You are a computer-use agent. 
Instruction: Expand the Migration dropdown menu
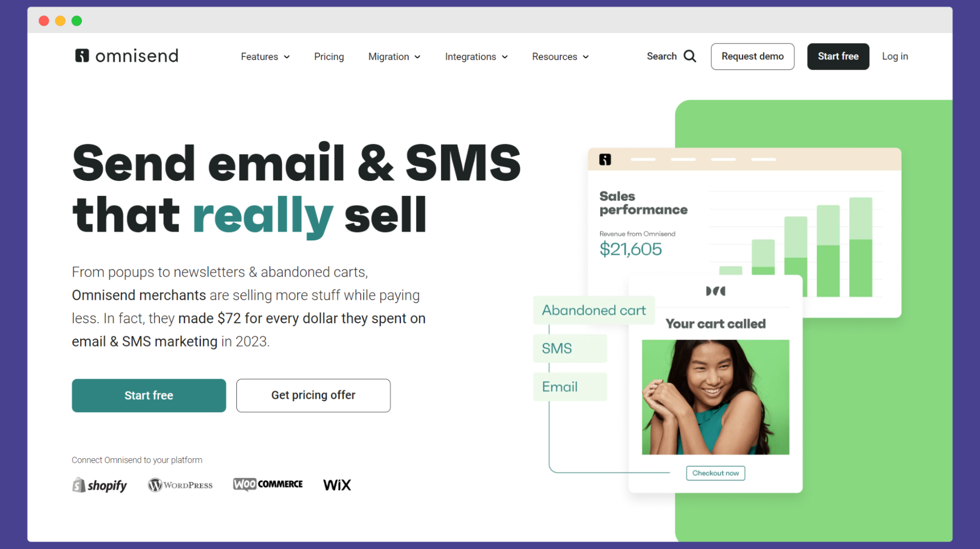click(x=394, y=56)
